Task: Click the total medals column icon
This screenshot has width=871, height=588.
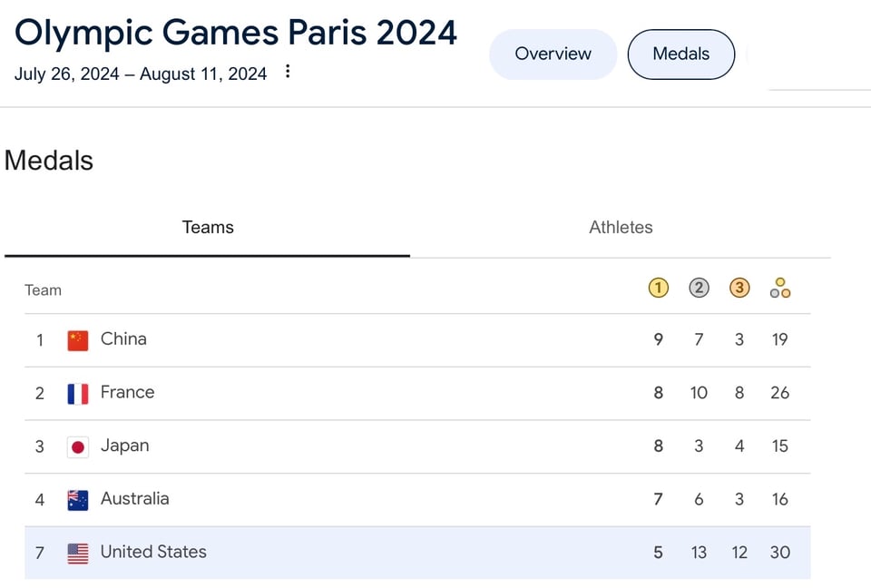Action: [780, 289]
